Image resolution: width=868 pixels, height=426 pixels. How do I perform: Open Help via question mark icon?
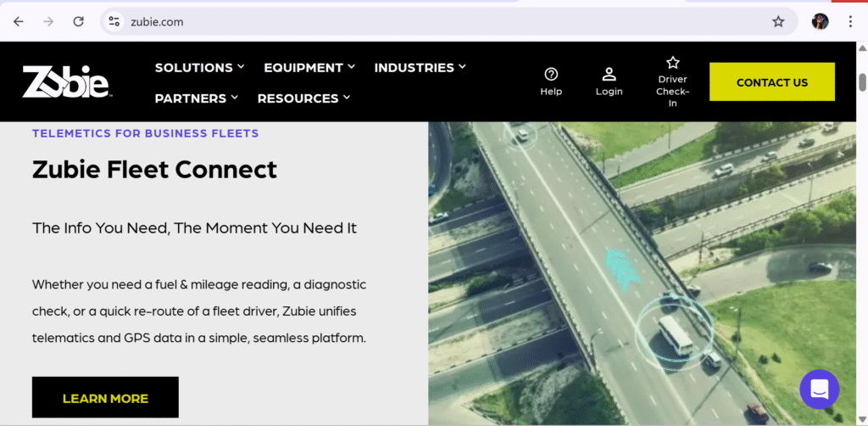551,74
